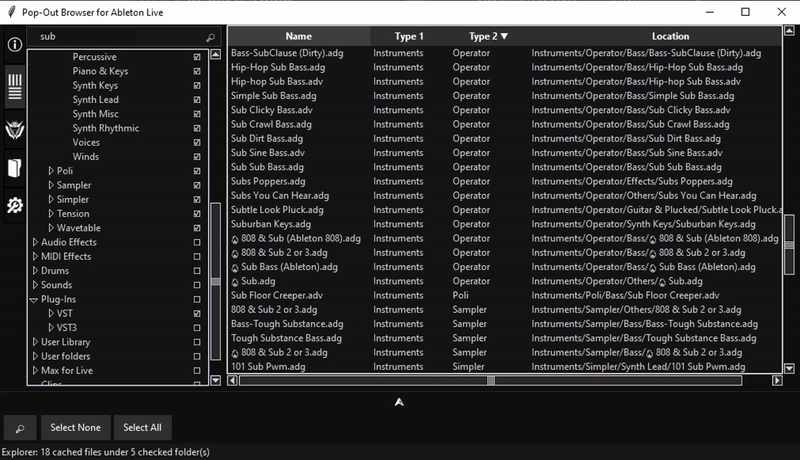Expand the Sounds folder
This screenshot has height=460, width=800.
[35, 285]
